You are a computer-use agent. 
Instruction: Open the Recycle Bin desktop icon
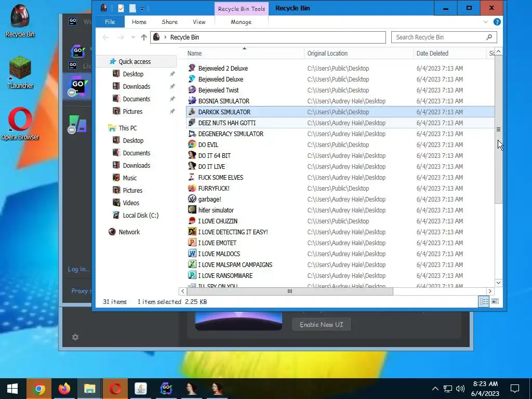tap(20, 20)
